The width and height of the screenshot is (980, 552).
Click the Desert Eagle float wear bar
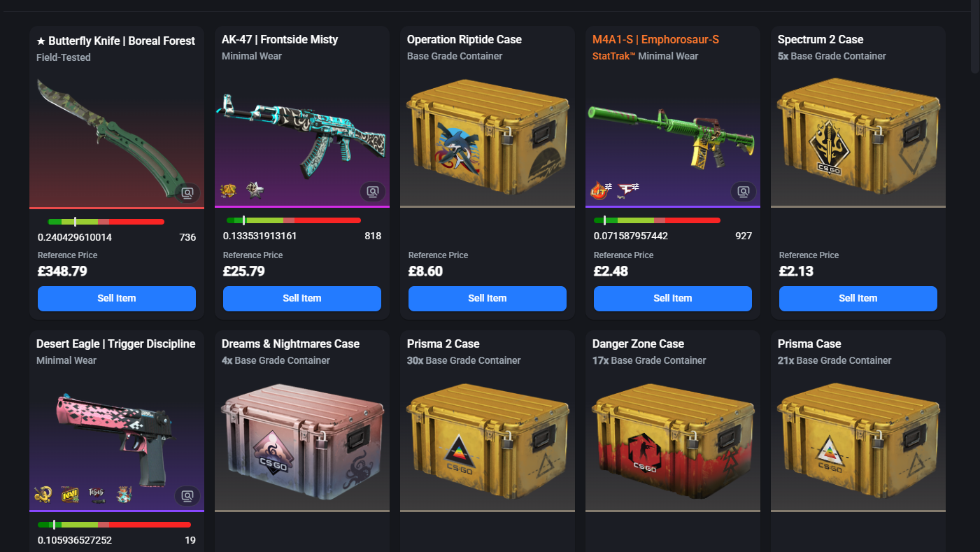pyautogui.click(x=114, y=525)
